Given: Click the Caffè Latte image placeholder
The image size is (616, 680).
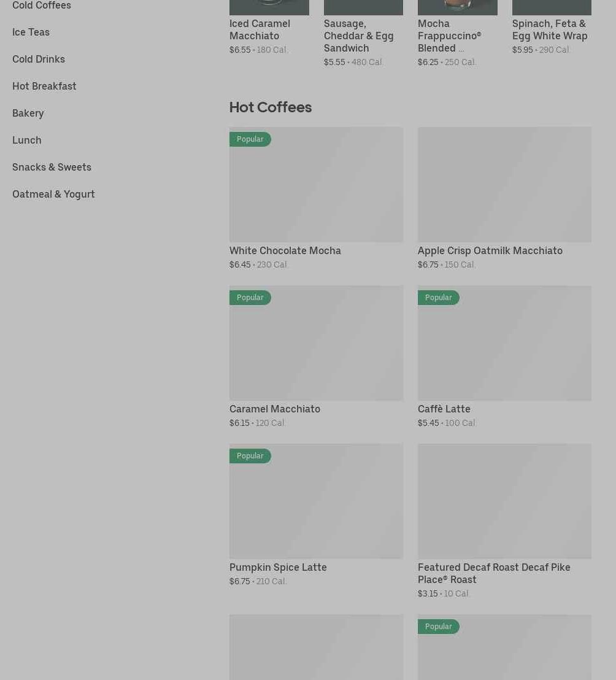Looking at the screenshot, I should point(504,342).
